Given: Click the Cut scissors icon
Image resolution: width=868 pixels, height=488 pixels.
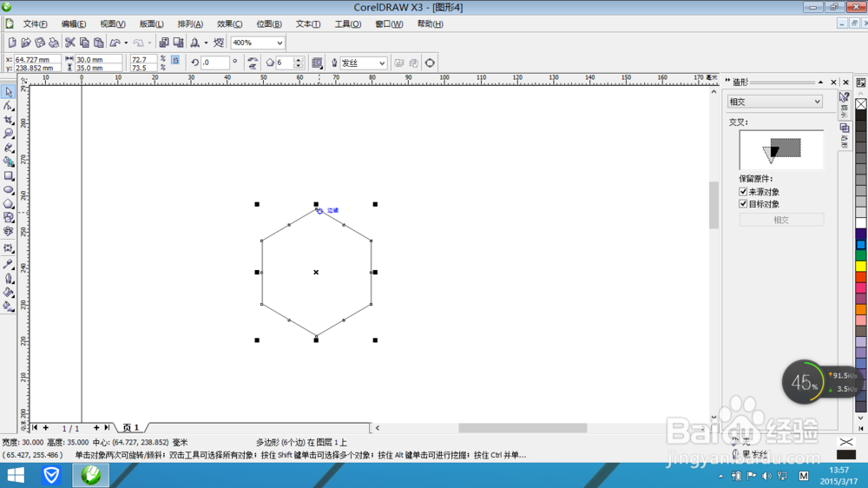Looking at the screenshot, I should pos(69,43).
